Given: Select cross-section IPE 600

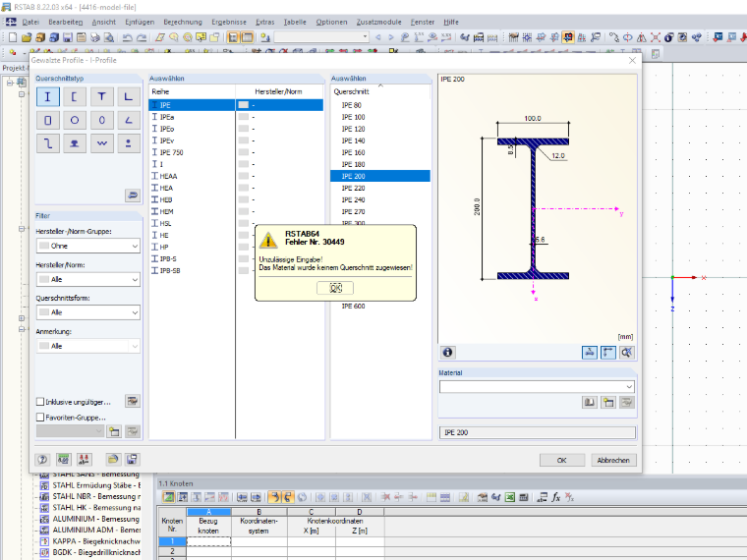Looking at the screenshot, I should click(380, 306).
